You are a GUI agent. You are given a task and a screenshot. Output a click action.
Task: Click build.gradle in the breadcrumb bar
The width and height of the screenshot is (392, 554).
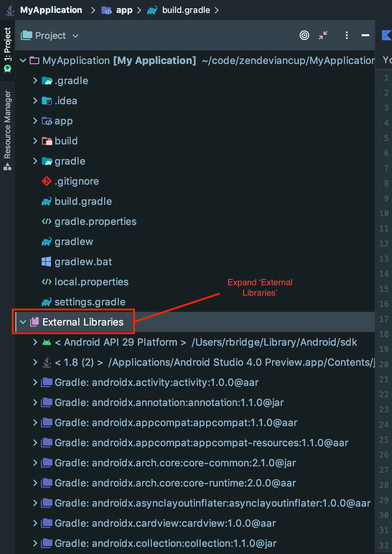186,10
